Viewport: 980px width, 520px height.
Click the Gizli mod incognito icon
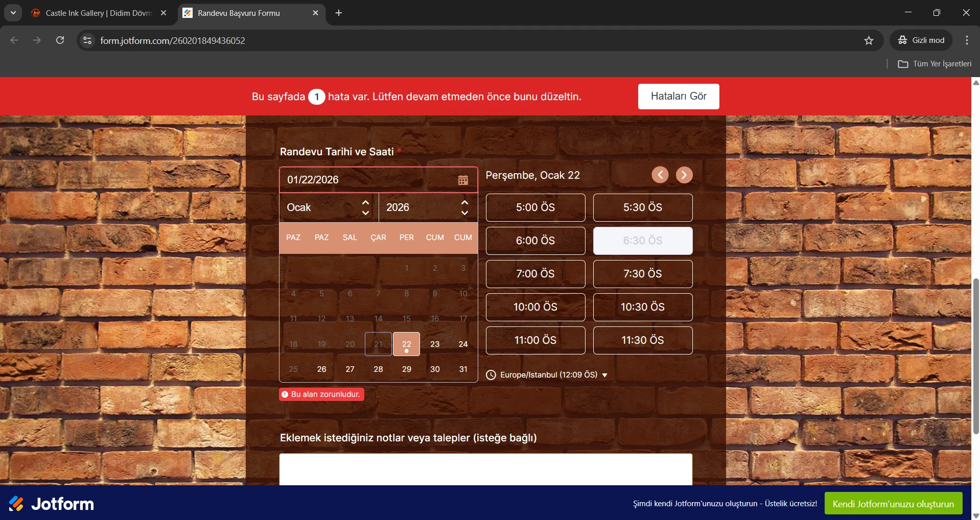pos(903,40)
